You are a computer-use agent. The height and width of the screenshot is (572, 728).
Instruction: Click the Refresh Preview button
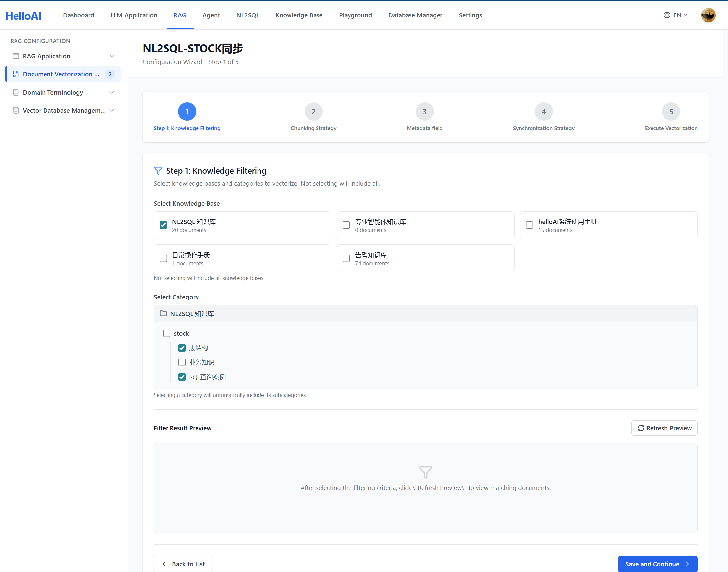(x=664, y=428)
